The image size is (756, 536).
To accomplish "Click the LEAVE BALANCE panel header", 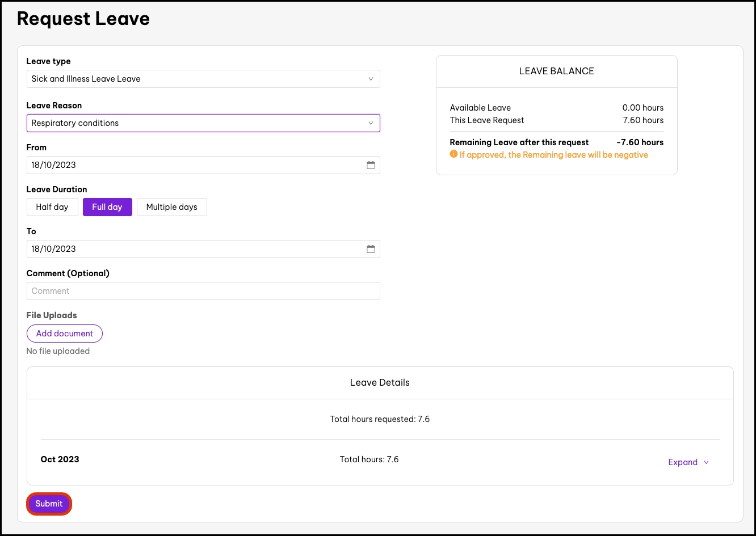I will (x=556, y=71).
